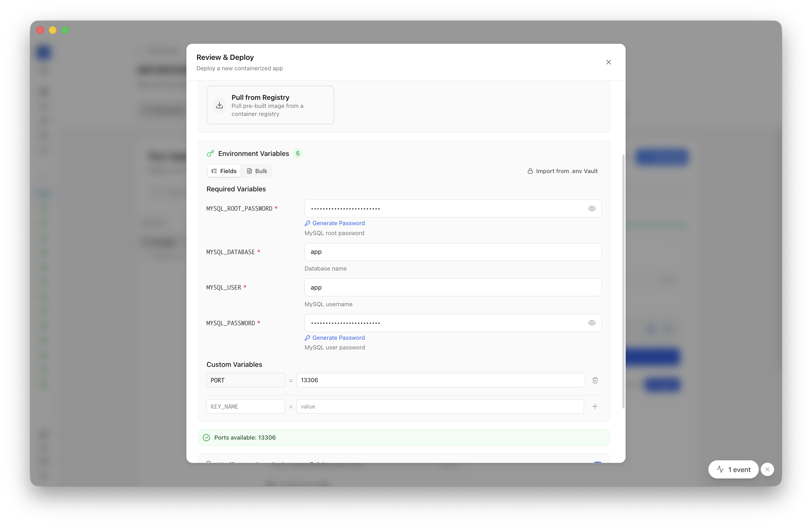Click the dialog's vertical scrollbar
Viewport: 812px width, 526px height.
pyautogui.click(x=623, y=281)
